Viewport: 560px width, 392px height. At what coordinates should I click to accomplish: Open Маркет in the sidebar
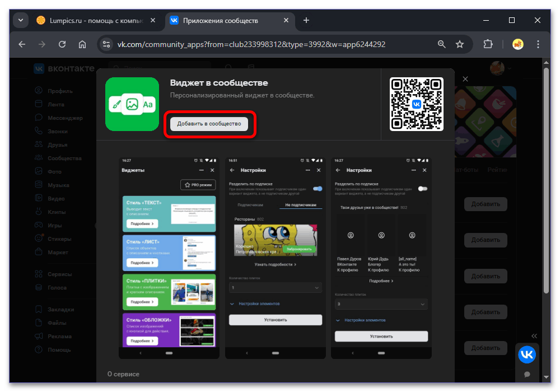coord(52,252)
